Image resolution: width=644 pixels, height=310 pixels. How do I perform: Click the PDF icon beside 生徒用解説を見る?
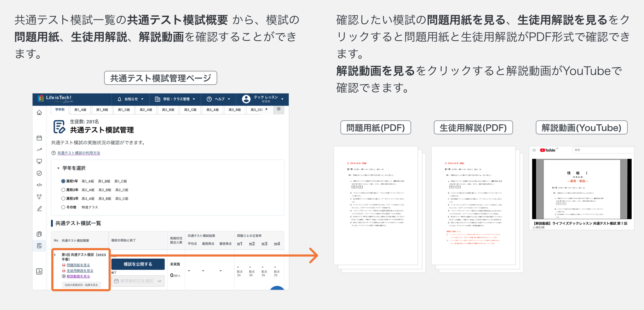(x=64, y=271)
